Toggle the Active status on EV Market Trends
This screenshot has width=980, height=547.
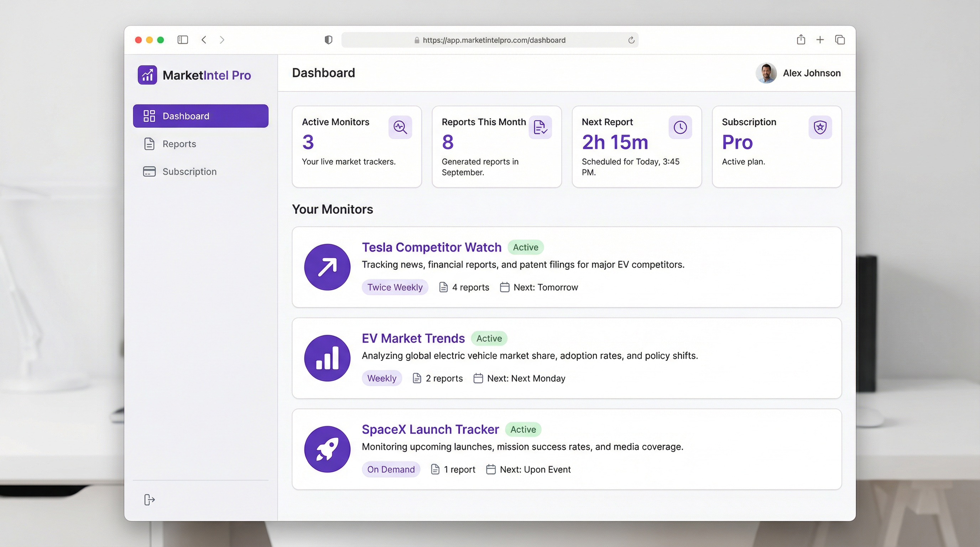489,338
